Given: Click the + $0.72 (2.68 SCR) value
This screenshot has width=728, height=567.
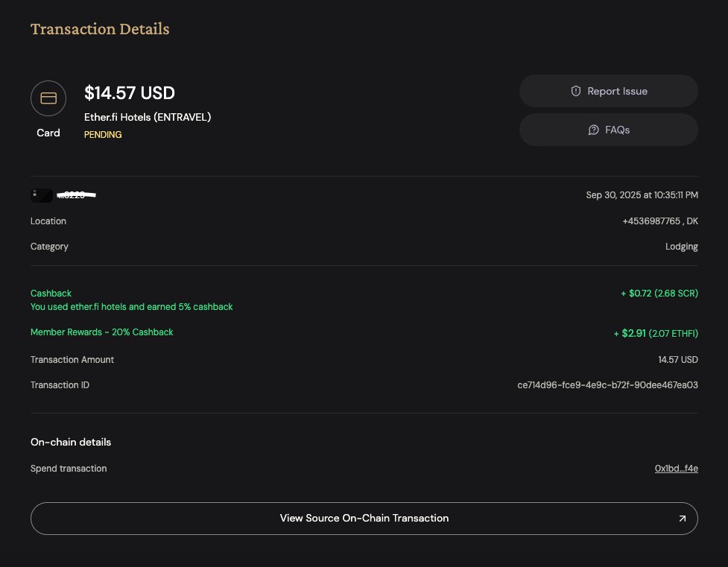Looking at the screenshot, I should [x=659, y=294].
